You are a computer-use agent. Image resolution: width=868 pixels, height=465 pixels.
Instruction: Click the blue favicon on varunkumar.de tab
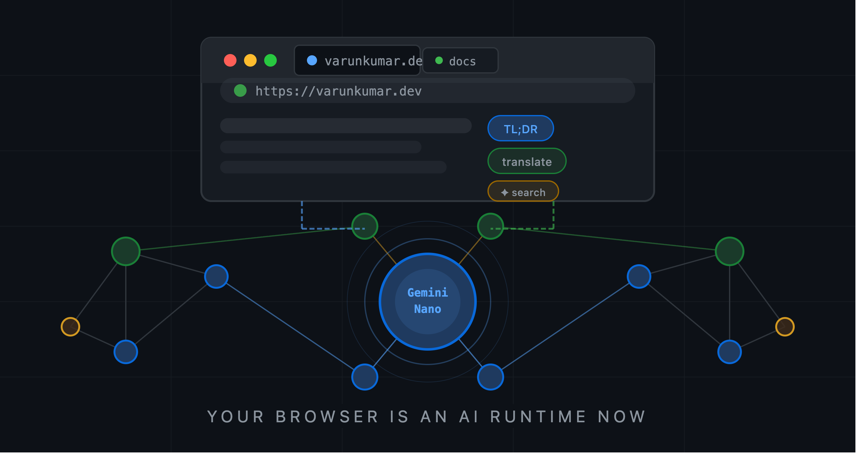tap(312, 61)
